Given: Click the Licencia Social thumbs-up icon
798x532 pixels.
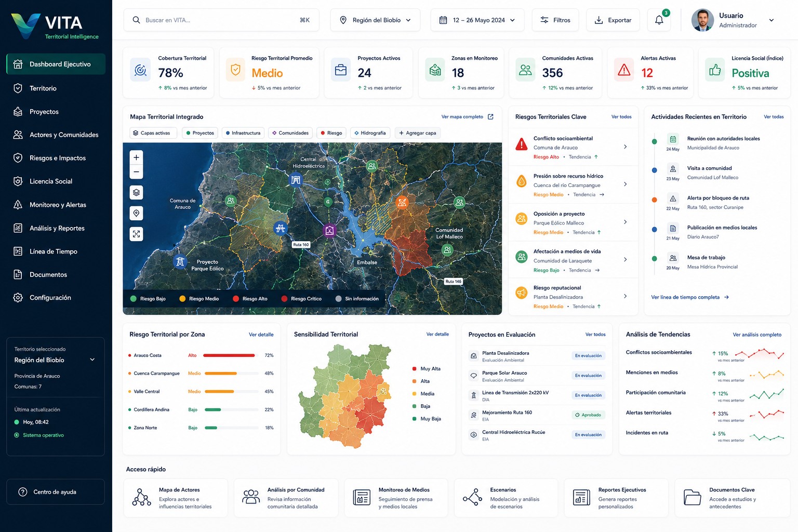Looking at the screenshot, I should click(715, 70).
